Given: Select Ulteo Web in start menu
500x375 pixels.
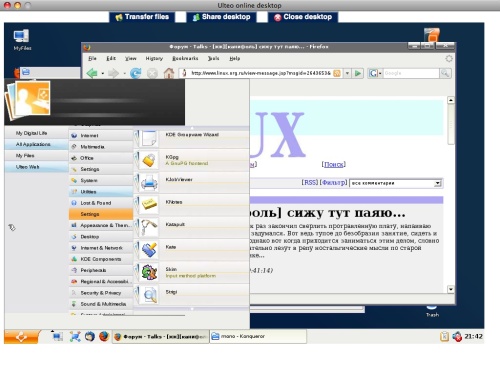Looking at the screenshot, I should 36,167.
